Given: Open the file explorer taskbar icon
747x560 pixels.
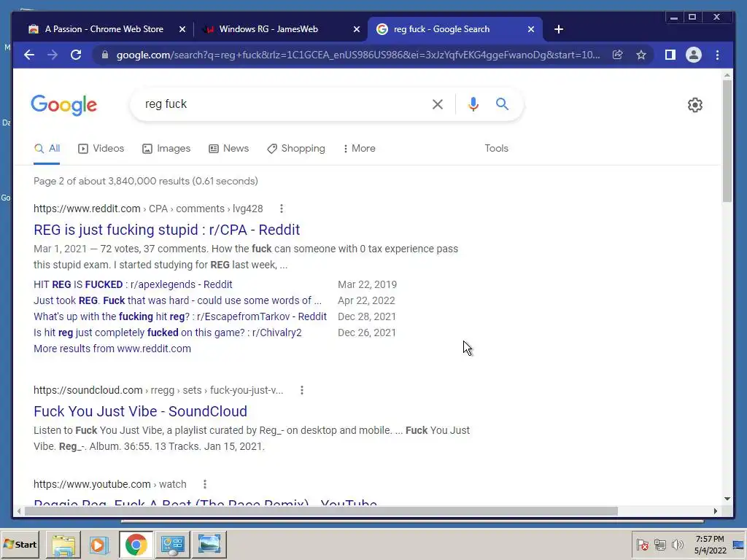Looking at the screenshot, I should tap(63, 544).
